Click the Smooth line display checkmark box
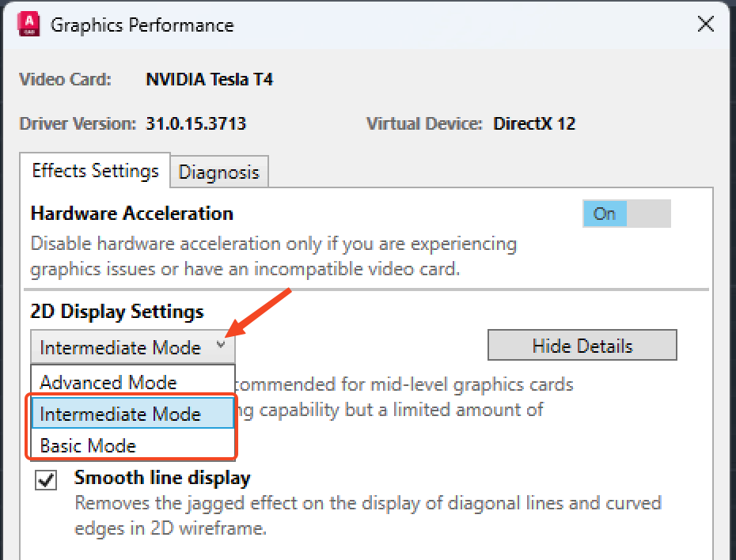The width and height of the screenshot is (736, 560). click(x=46, y=479)
